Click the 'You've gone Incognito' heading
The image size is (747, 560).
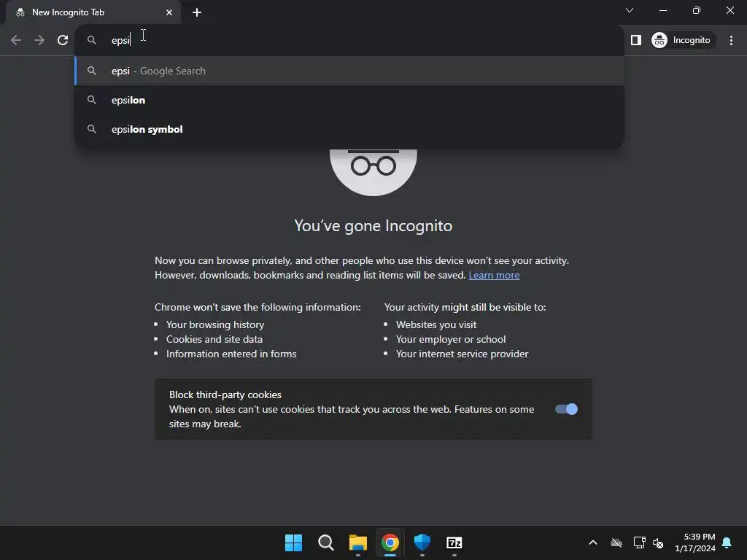373,226
